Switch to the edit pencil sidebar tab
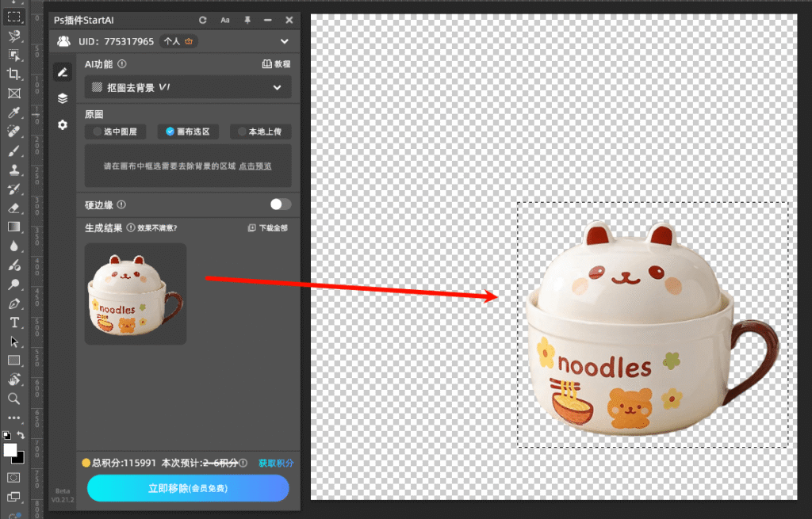The image size is (812, 519). click(x=63, y=72)
